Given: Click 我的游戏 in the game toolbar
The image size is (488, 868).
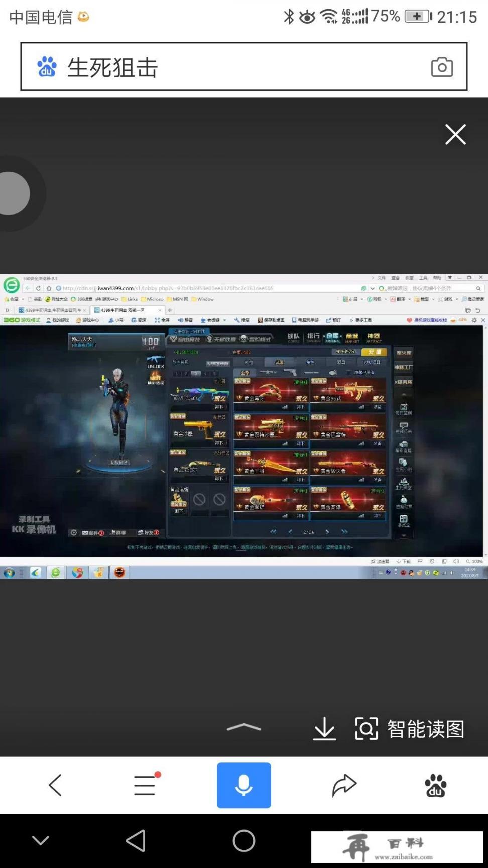Looking at the screenshot, I should coord(57,320).
